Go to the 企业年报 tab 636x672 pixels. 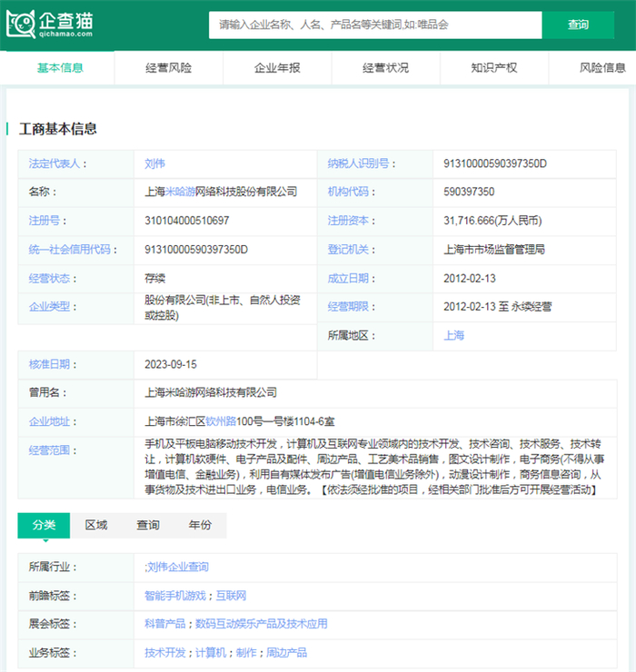click(x=277, y=68)
